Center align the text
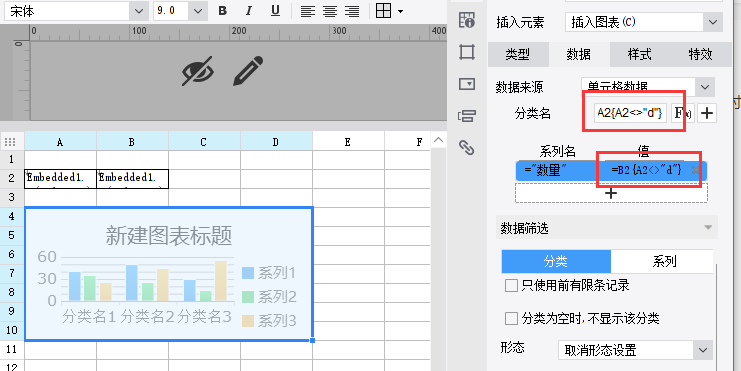741x371 pixels. (330, 11)
